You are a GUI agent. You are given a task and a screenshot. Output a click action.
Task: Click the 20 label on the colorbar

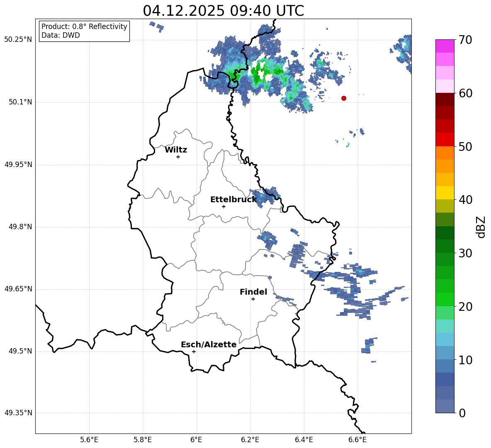click(x=465, y=307)
